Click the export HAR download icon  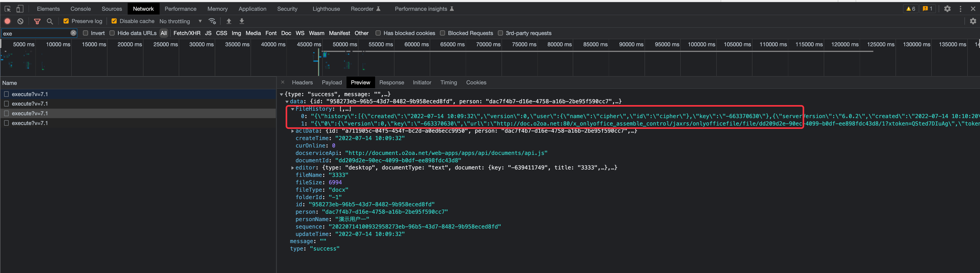pos(242,21)
